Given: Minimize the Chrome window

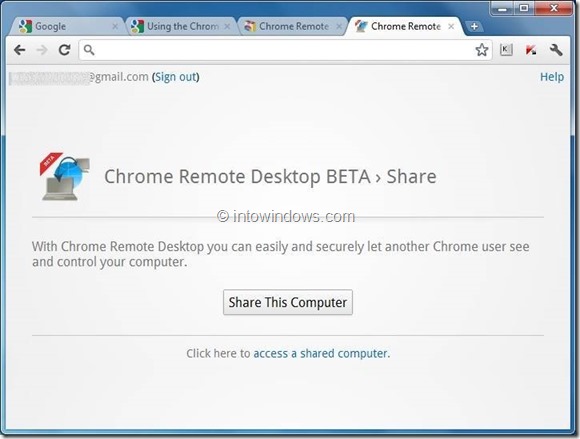Looking at the screenshot, I should pos(502,9).
